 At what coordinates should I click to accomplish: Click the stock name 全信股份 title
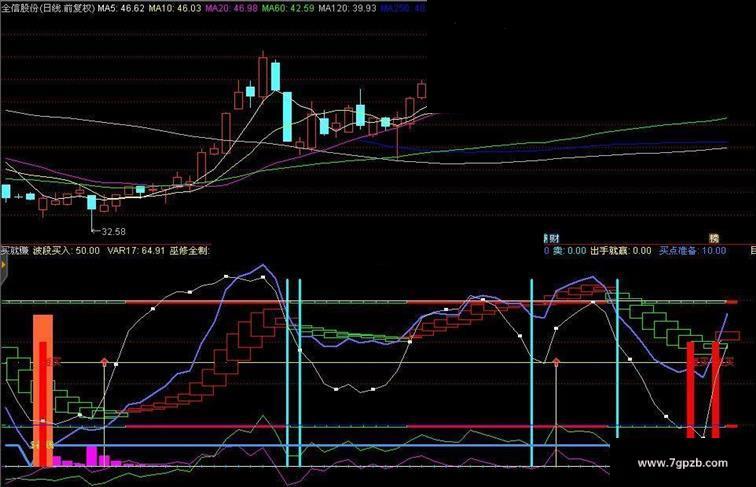(x=48, y=8)
